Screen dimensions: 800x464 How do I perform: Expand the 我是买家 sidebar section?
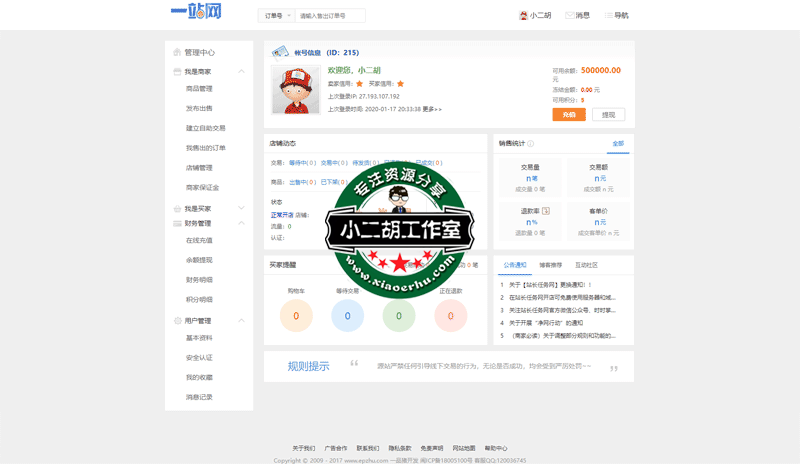[241, 208]
